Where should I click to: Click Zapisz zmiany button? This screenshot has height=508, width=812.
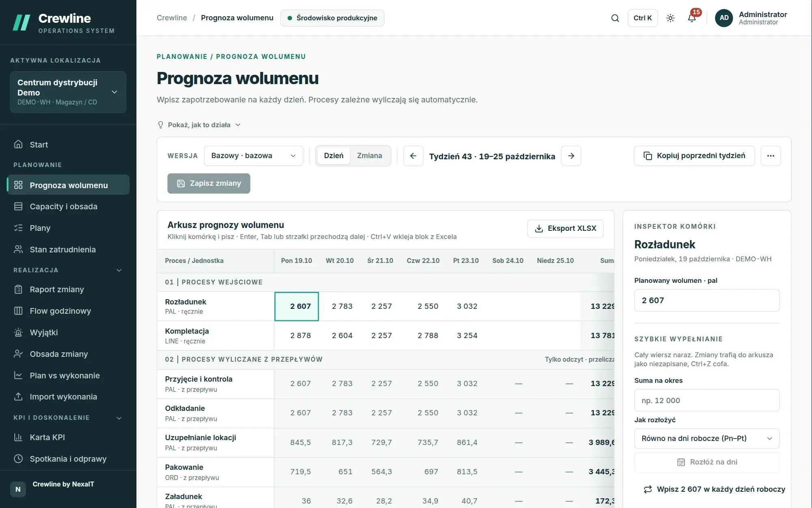[x=209, y=183]
